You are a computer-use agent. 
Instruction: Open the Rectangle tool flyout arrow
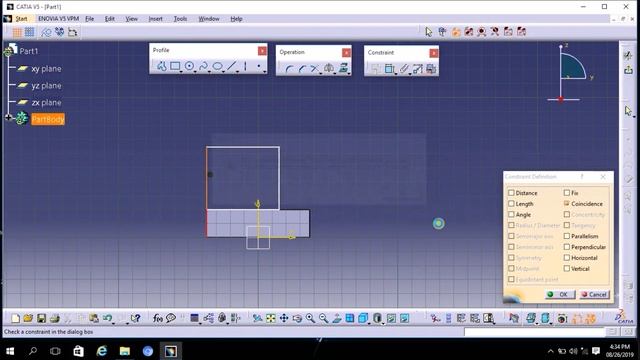click(x=181, y=72)
